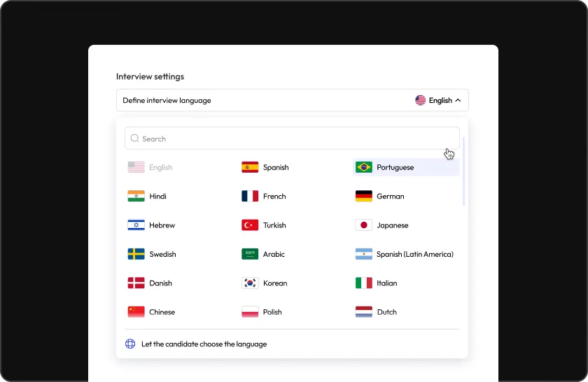Focus the language Search field
Screen dimensions: 588x382
(292, 139)
